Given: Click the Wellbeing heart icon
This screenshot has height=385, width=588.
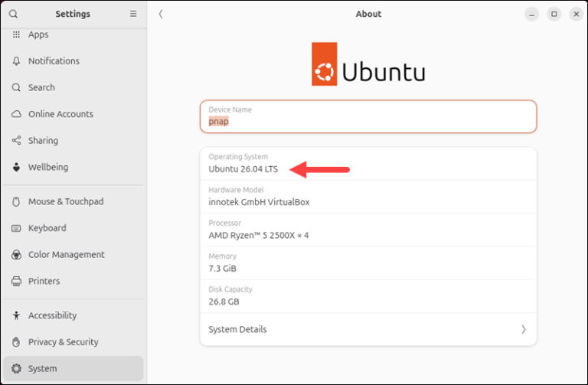Looking at the screenshot, I should (x=16, y=167).
